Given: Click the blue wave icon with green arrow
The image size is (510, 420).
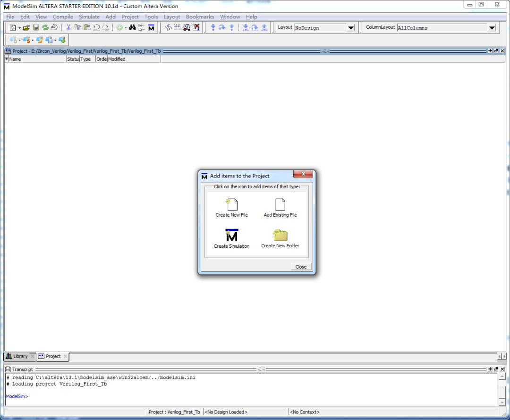Looking at the screenshot, I should [62, 40].
